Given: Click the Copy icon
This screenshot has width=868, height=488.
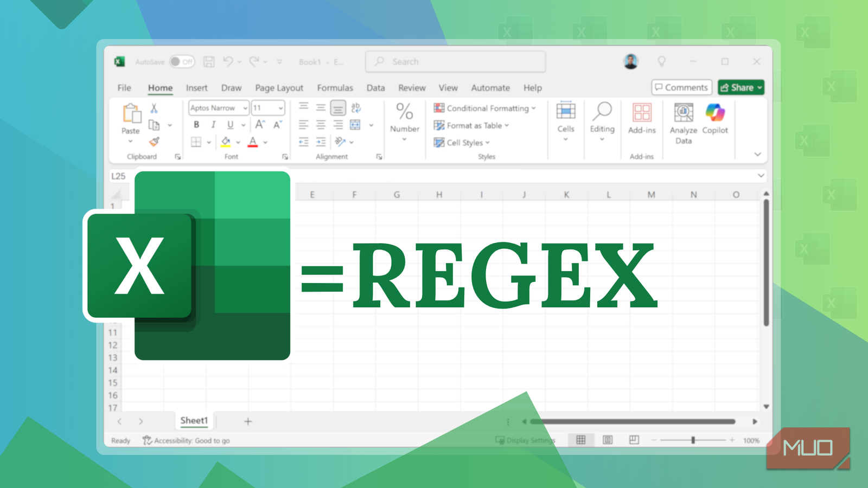Looking at the screenshot, I should coord(154,125).
